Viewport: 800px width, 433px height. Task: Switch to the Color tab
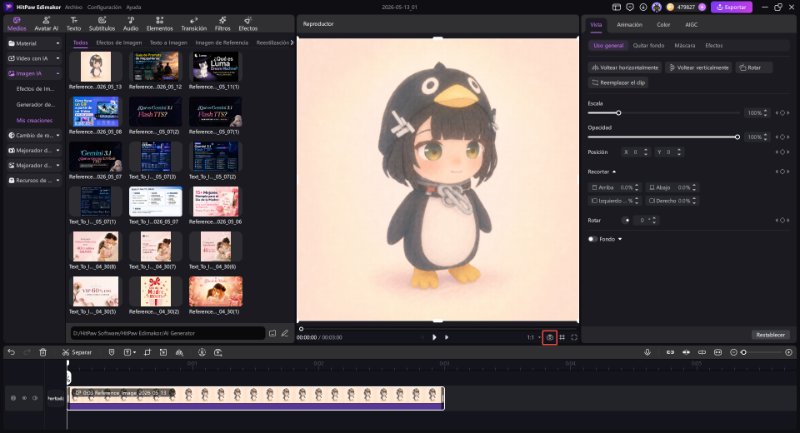(x=663, y=24)
